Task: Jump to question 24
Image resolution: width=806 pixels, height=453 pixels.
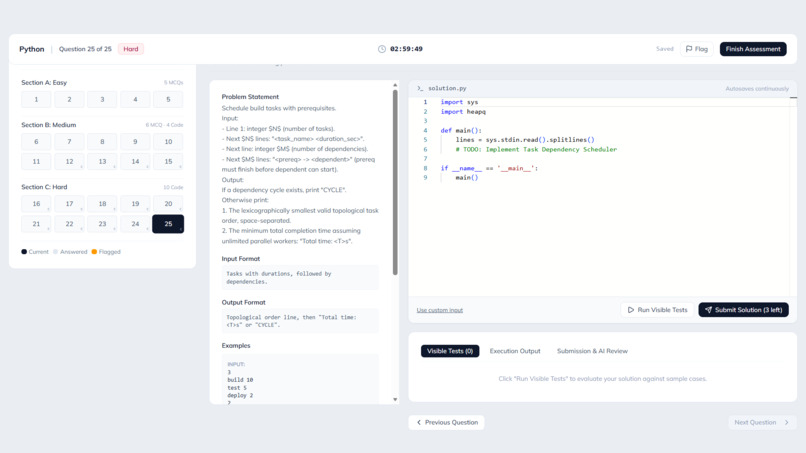Action: point(135,224)
